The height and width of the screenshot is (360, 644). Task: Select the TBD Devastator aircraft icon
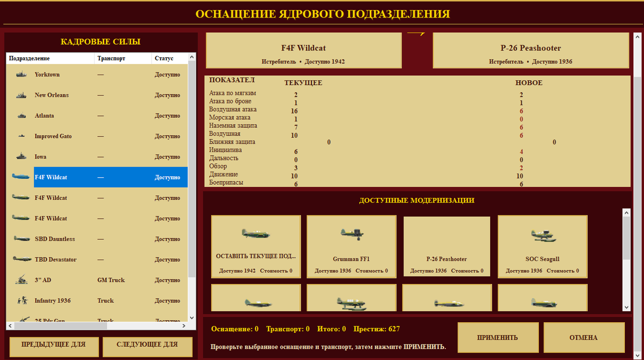click(21, 259)
